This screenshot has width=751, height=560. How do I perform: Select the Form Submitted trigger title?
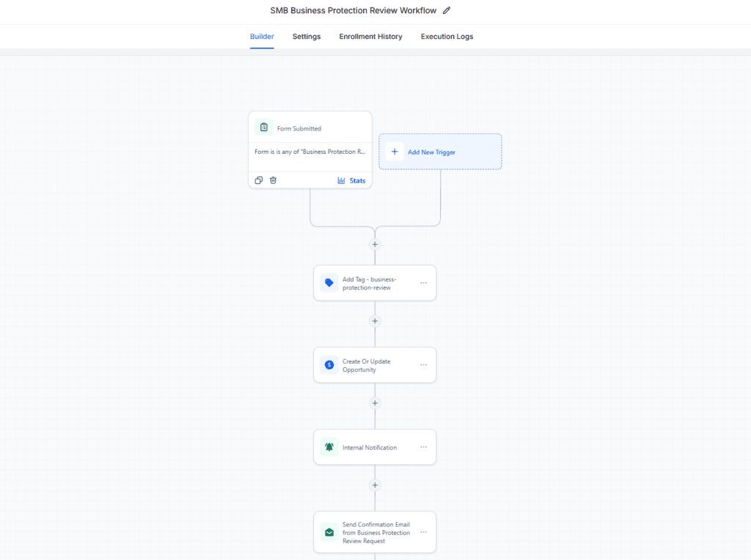tap(299, 129)
